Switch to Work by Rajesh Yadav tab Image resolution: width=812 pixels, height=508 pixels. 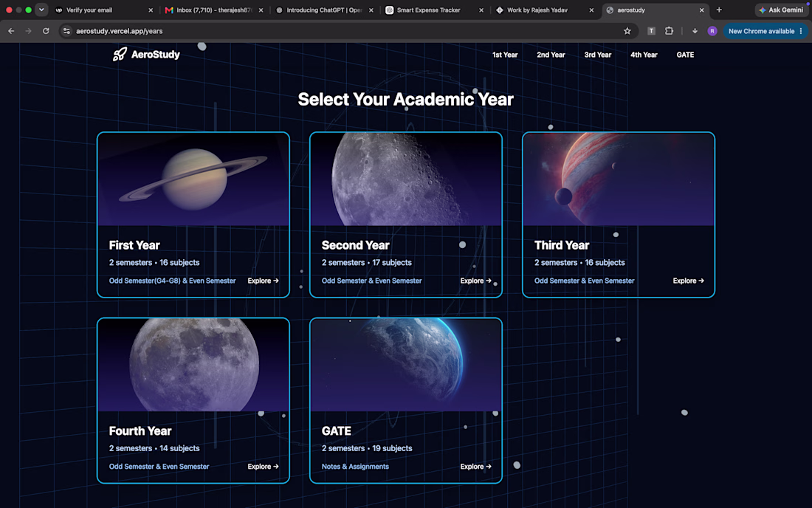tap(544, 10)
